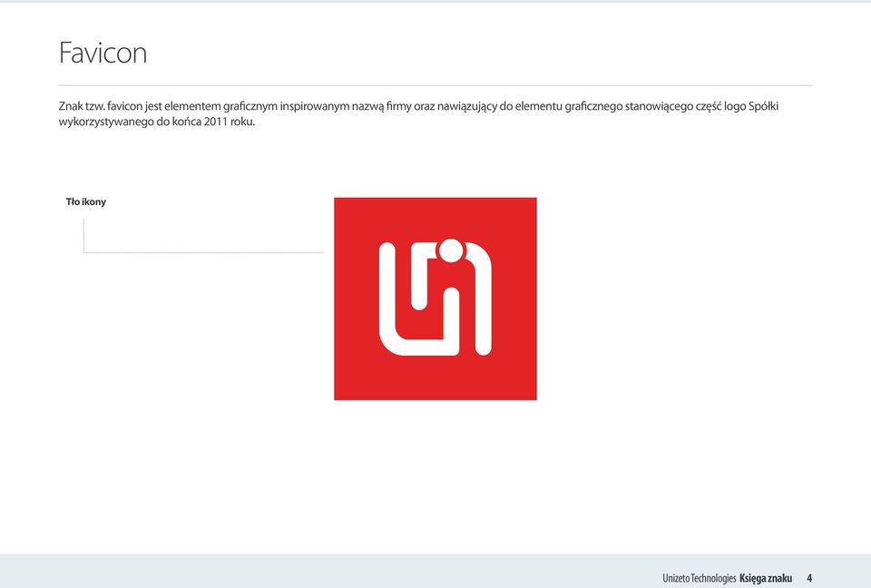Screen dimensions: 871x588
Task: Click the text line 'wykorzystywanego do końca 2011 roku.'
Action: tap(157, 122)
